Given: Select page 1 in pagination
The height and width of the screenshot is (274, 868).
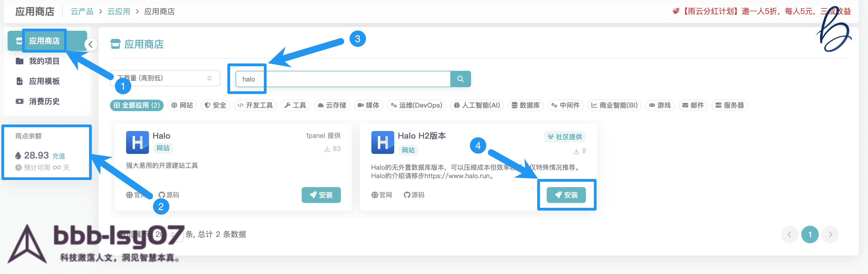Looking at the screenshot, I should (810, 234).
